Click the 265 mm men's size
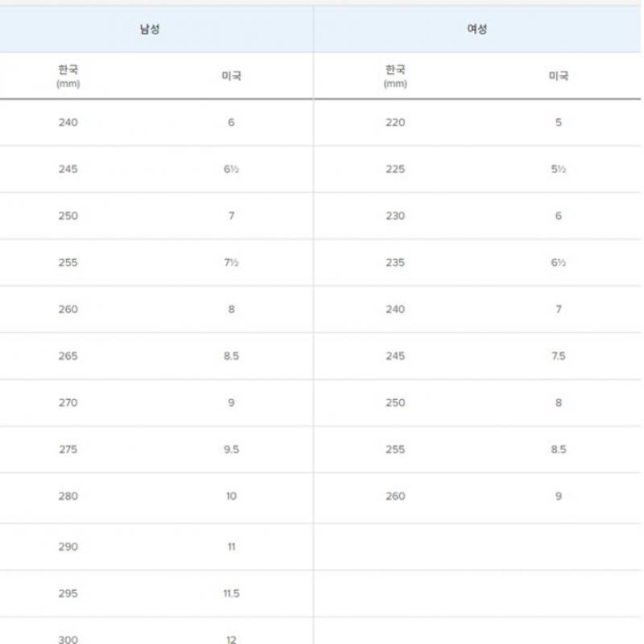Screen dimensions: 644x644 [68, 357]
